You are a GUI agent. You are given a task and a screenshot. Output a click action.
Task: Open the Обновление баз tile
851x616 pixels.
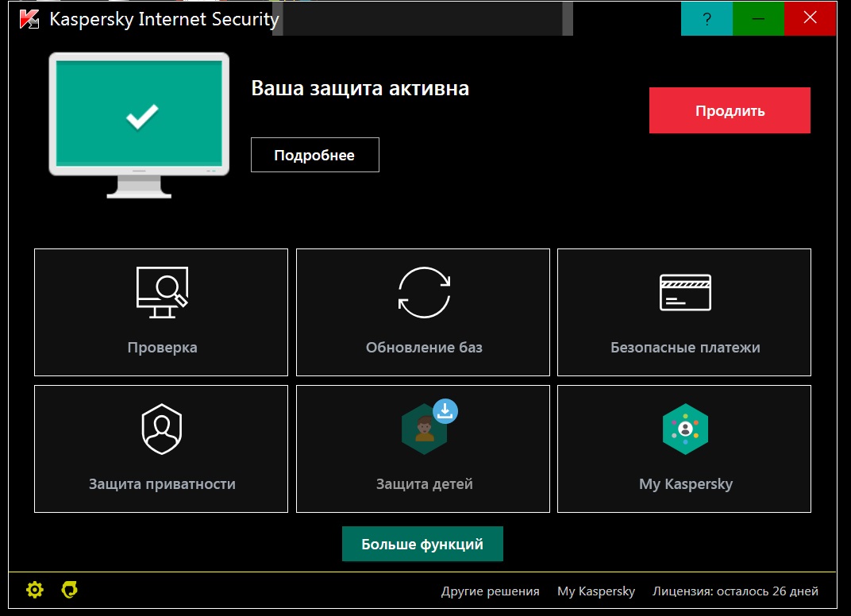pyautogui.click(x=423, y=312)
